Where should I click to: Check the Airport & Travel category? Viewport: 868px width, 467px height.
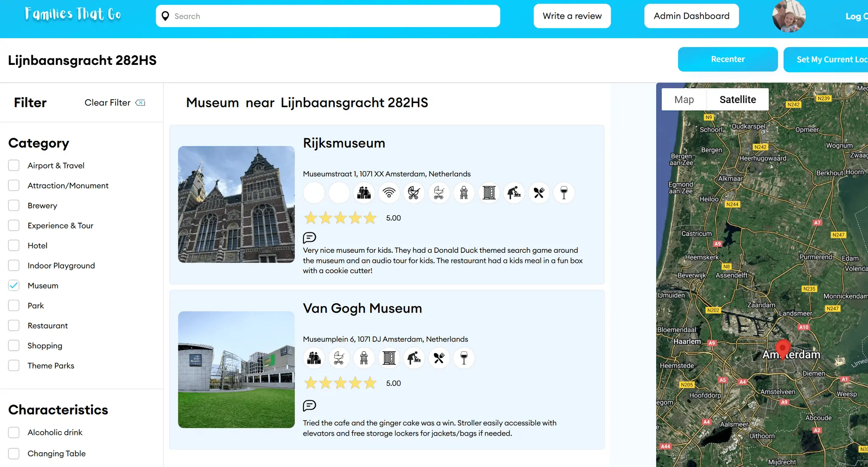click(14, 165)
